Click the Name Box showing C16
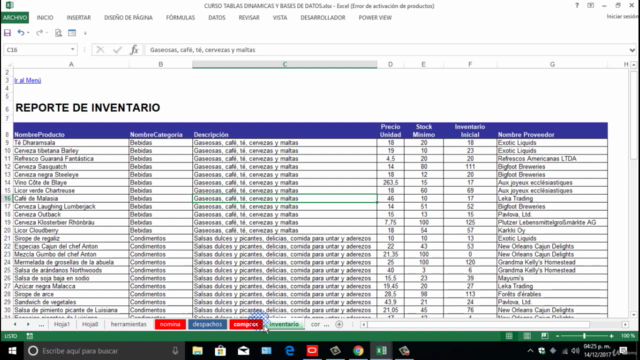 pos(36,50)
